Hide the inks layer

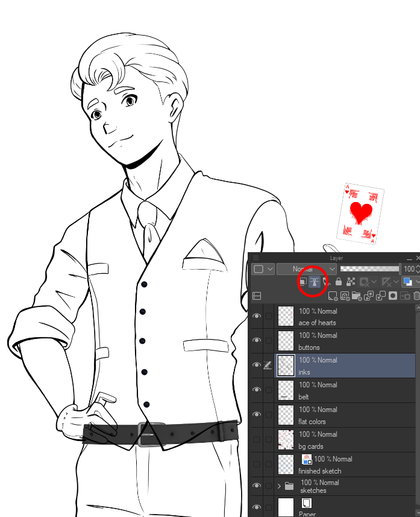[x=257, y=364]
